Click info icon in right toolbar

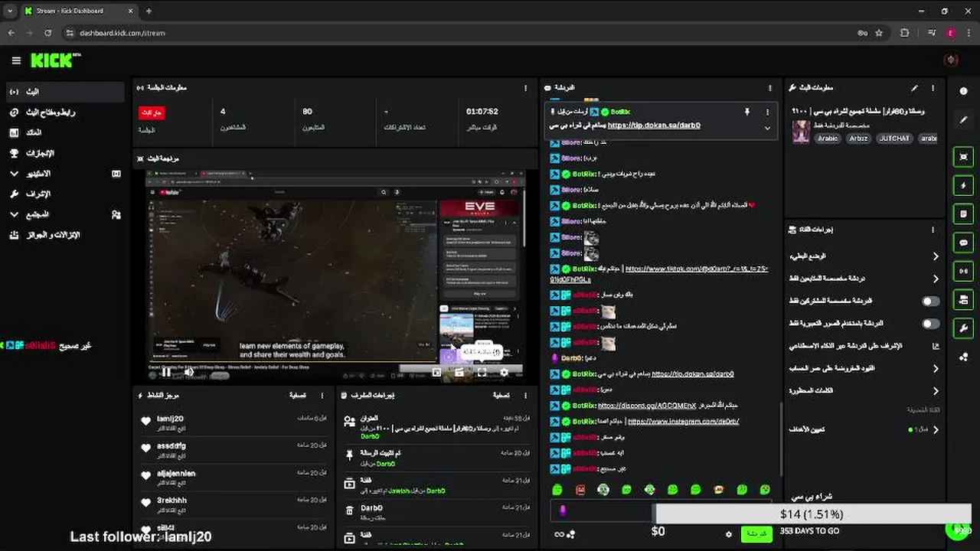963,91
